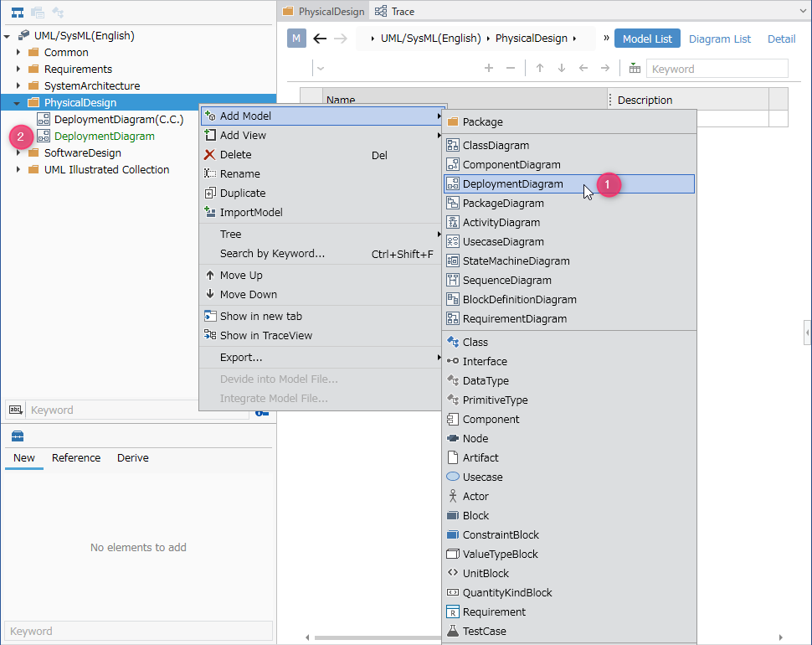Click the table column settings icon
The height and width of the screenshot is (645, 812).
[635, 69]
